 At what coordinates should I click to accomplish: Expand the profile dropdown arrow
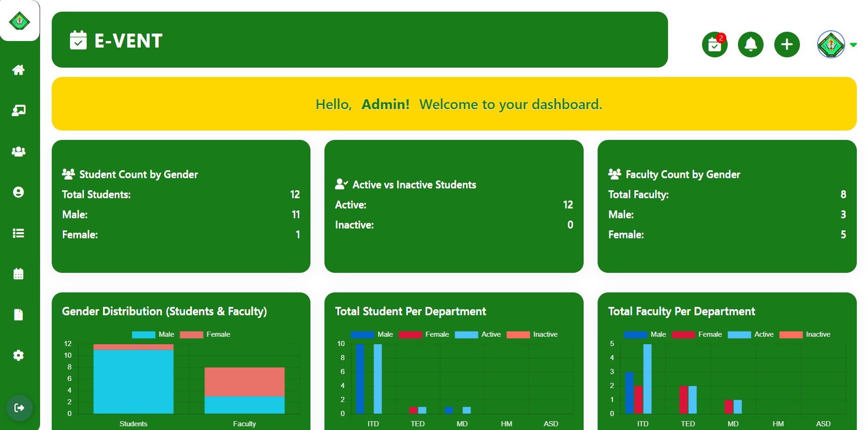[854, 45]
